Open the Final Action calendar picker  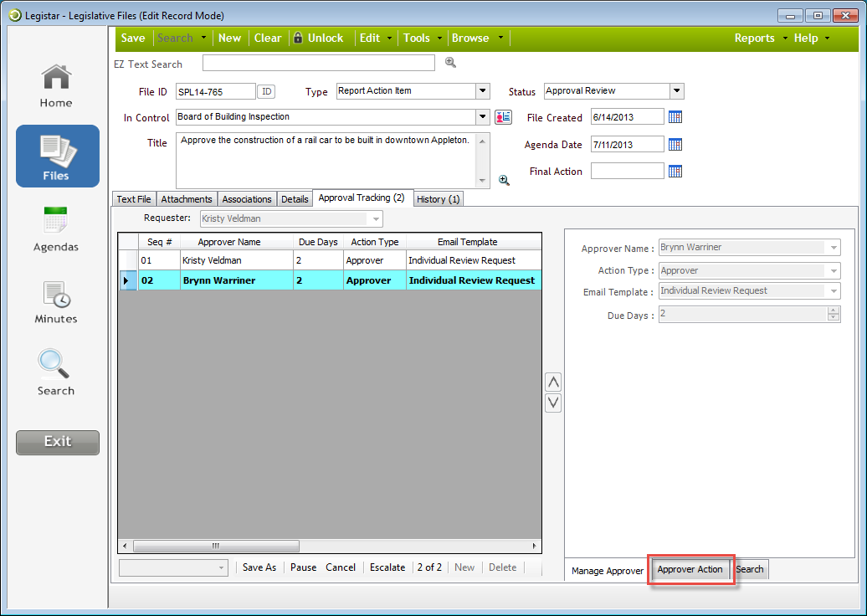(x=675, y=171)
